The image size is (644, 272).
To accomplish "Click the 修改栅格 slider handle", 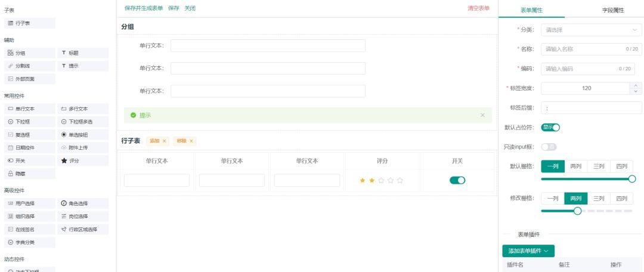I will (577, 211).
